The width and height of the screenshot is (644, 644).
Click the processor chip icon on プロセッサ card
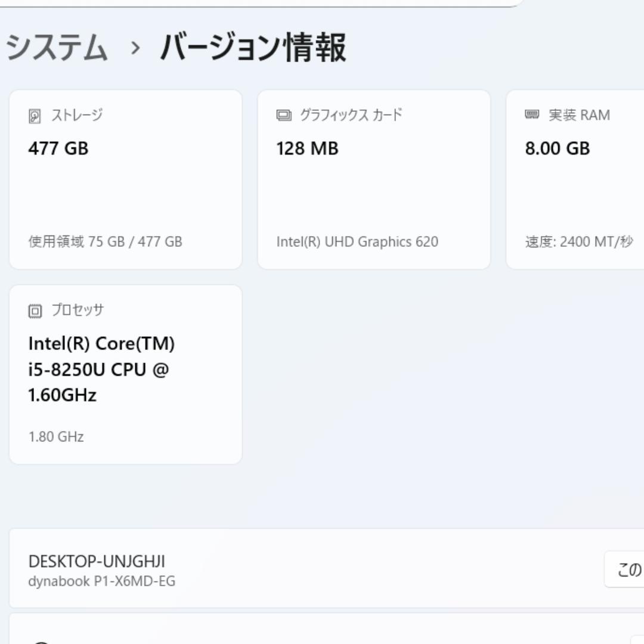[x=36, y=309]
